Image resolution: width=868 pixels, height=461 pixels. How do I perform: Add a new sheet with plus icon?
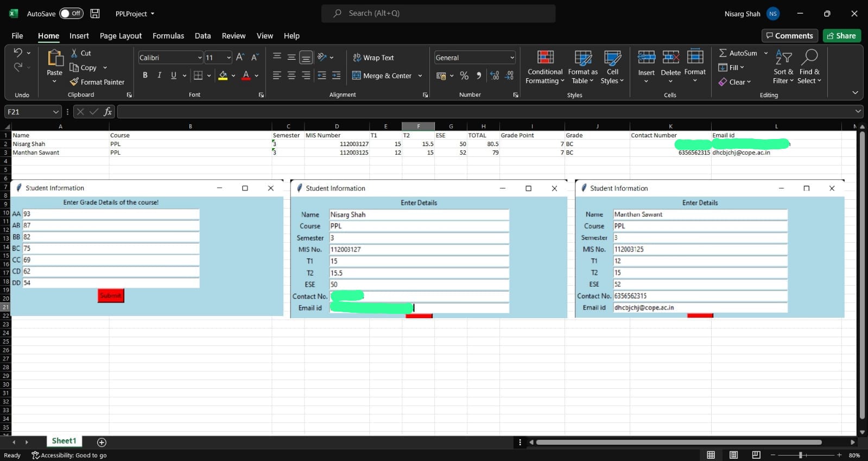tap(102, 442)
